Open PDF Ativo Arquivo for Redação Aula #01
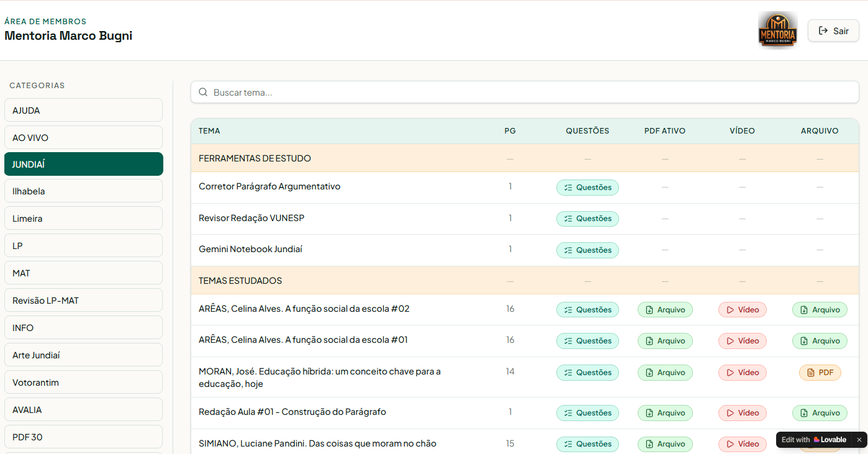Viewport: 868px width, 454px height. [665, 413]
